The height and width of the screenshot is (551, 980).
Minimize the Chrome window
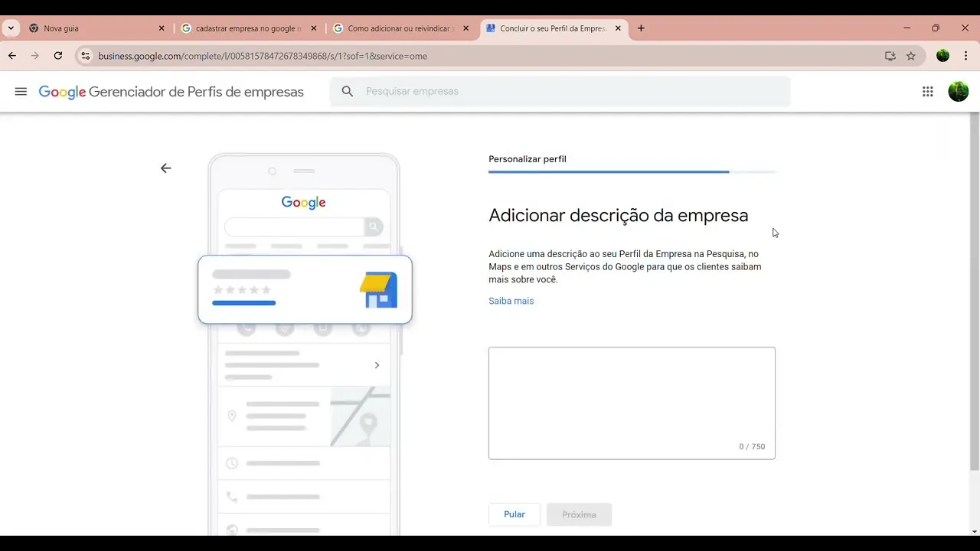(906, 28)
